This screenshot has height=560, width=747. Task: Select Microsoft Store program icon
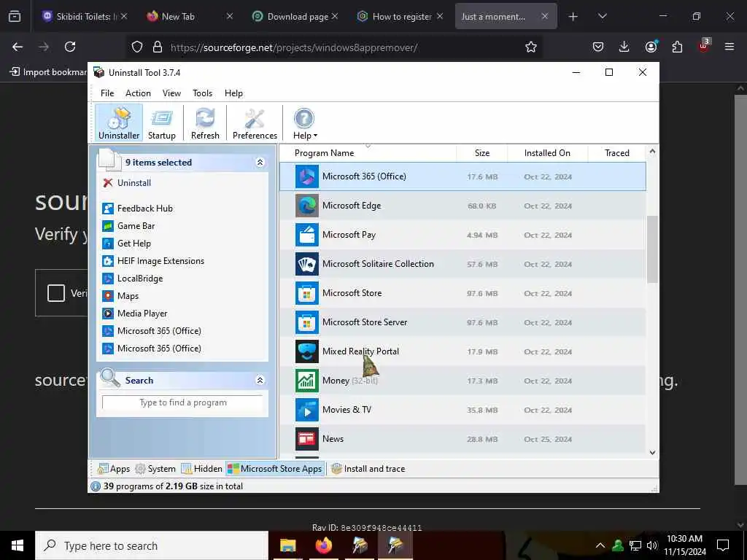click(307, 293)
